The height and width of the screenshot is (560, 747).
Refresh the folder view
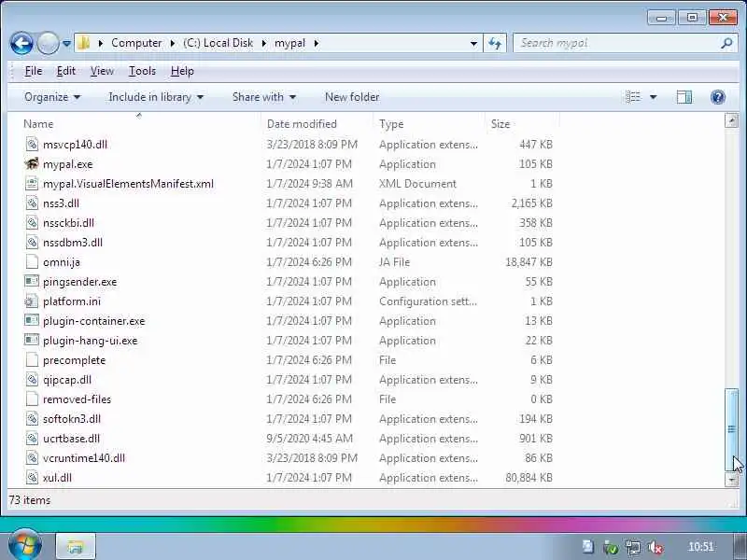495,43
